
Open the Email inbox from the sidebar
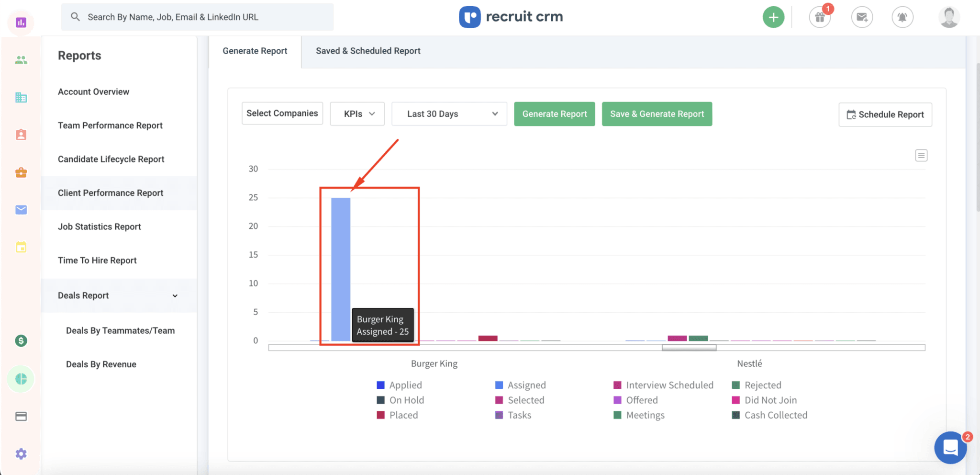(x=21, y=209)
